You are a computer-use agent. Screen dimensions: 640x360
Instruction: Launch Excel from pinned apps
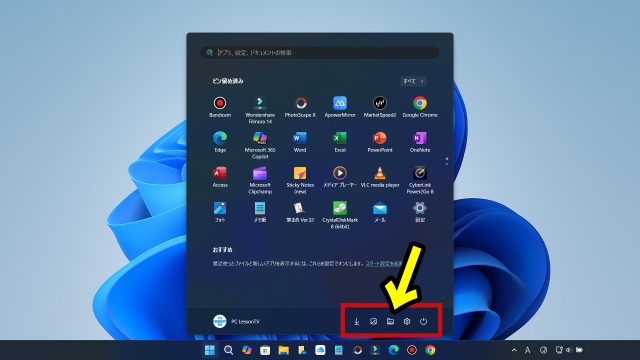tap(340, 142)
